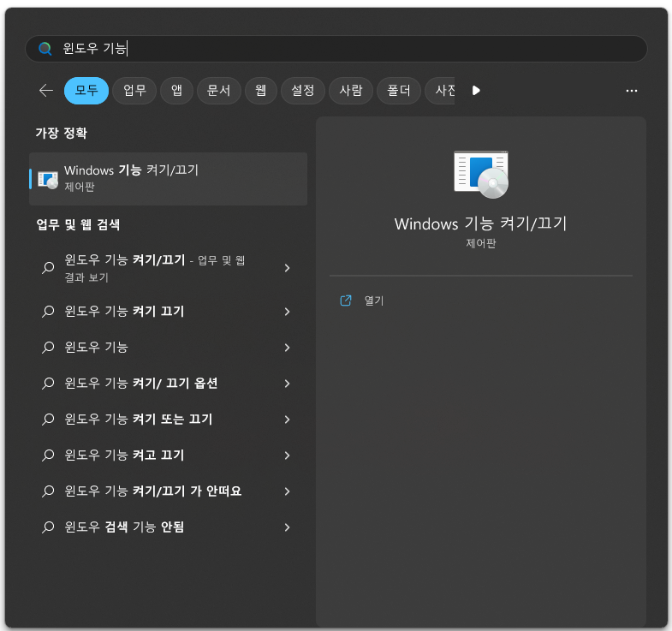672x631 pixels.
Task: Click the search icon beside plain 윈도우 기능
Action: (x=48, y=348)
